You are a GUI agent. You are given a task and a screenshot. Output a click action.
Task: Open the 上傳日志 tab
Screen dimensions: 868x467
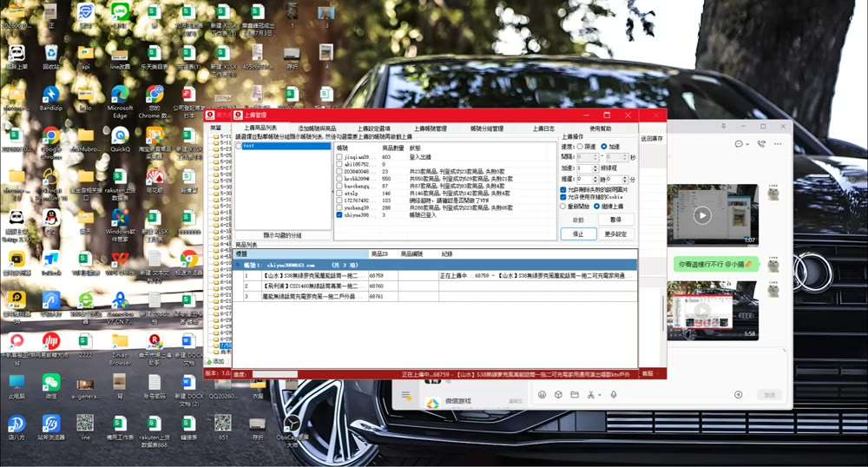(543, 128)
